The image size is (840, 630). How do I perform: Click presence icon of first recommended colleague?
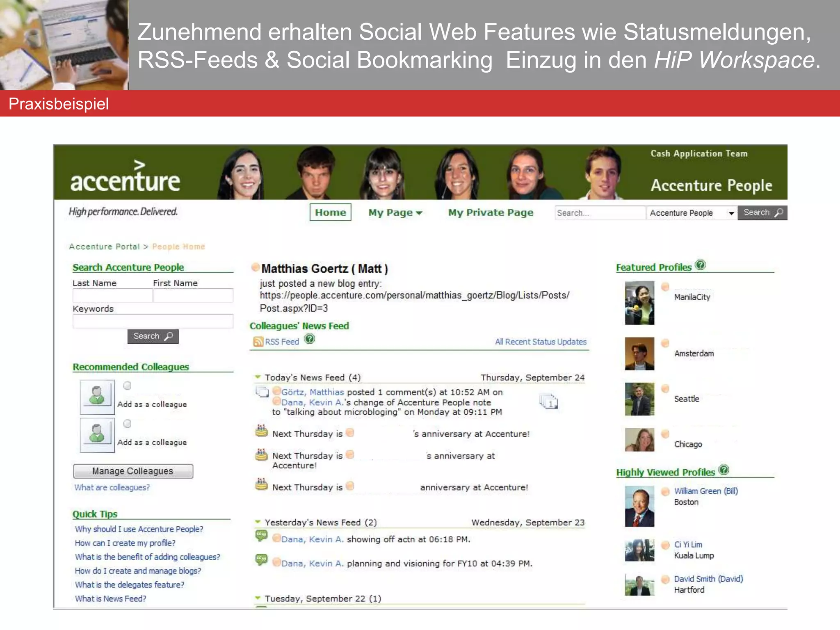[x=127, y=386]
